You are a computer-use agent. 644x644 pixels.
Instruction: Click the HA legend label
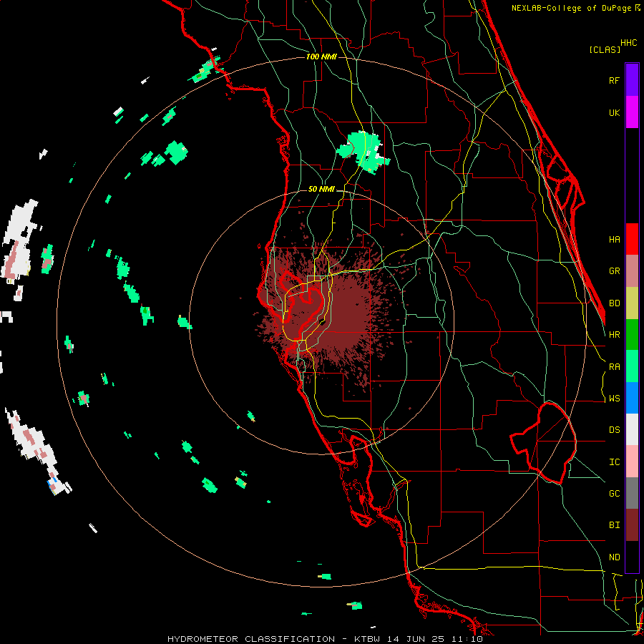click(614, 239)
